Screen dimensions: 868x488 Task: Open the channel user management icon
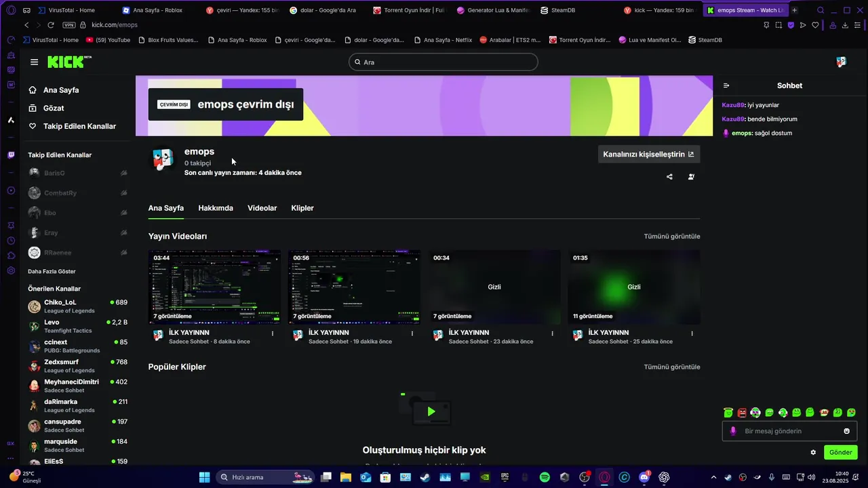(x=691, y=177)
